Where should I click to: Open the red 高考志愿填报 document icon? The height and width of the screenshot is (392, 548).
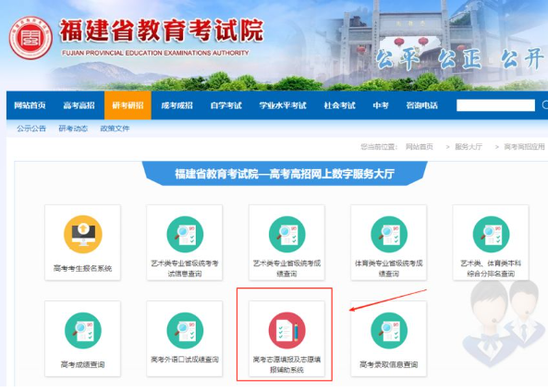click(286, 330)
